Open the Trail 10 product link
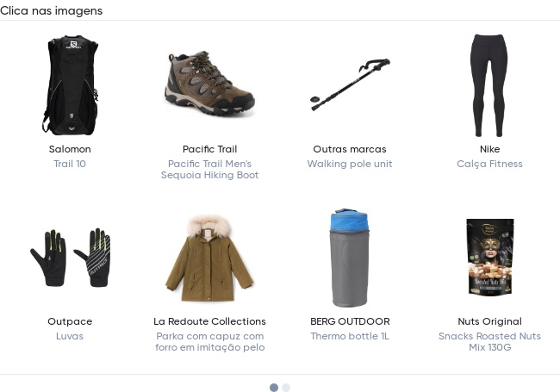This screenshot has height=392, width=560. click(x=70, y=164)
